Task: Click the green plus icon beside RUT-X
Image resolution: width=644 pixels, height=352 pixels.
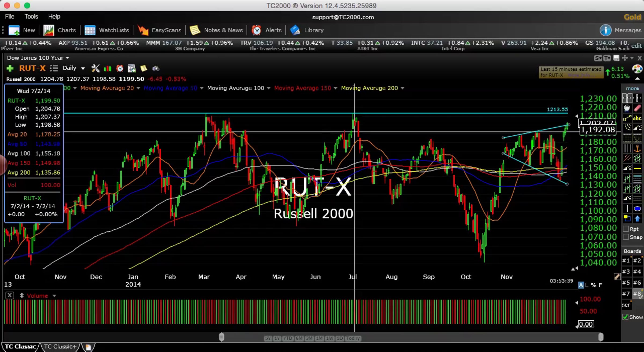Action: 10,69
